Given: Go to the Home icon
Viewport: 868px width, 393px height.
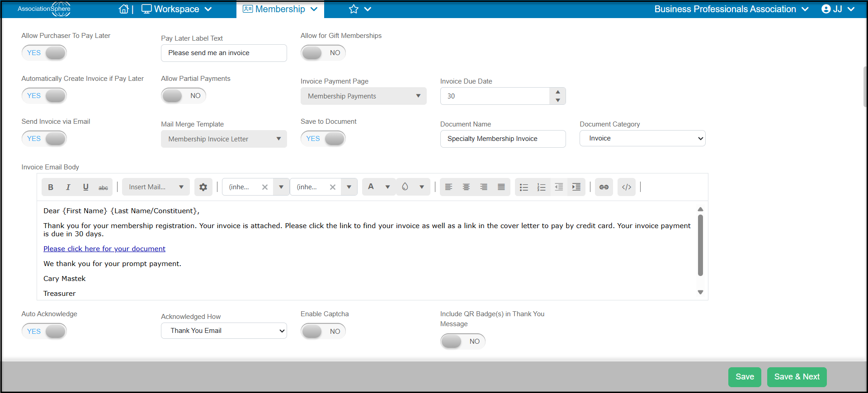Looking at the screenshot, I should 123,9.
